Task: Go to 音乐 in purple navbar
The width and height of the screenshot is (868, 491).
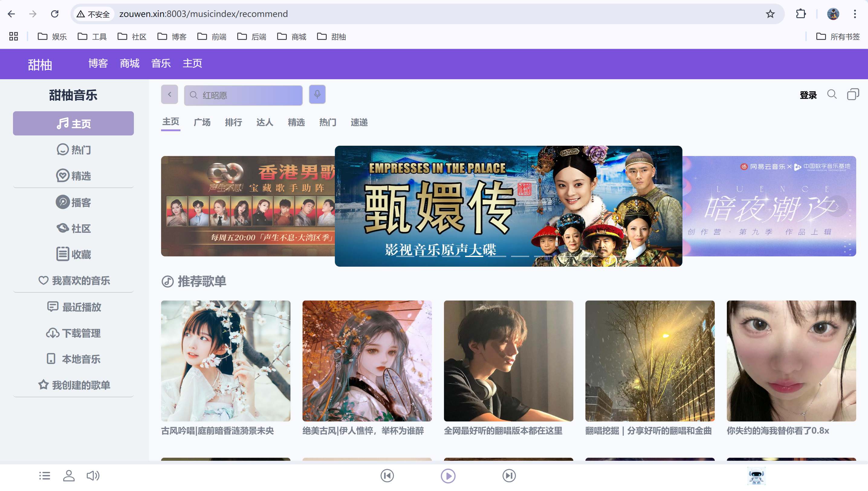Action: pos(161,63)
